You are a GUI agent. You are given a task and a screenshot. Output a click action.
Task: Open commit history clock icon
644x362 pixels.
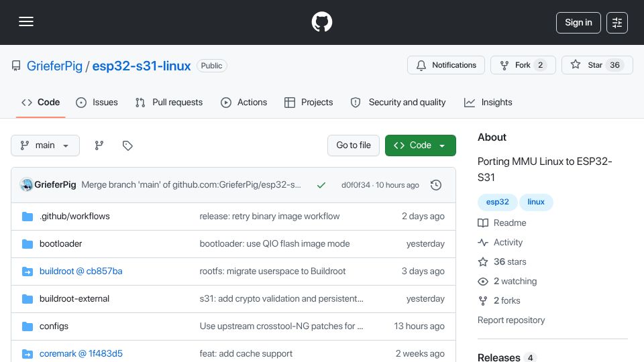click(x=436, y=185)
